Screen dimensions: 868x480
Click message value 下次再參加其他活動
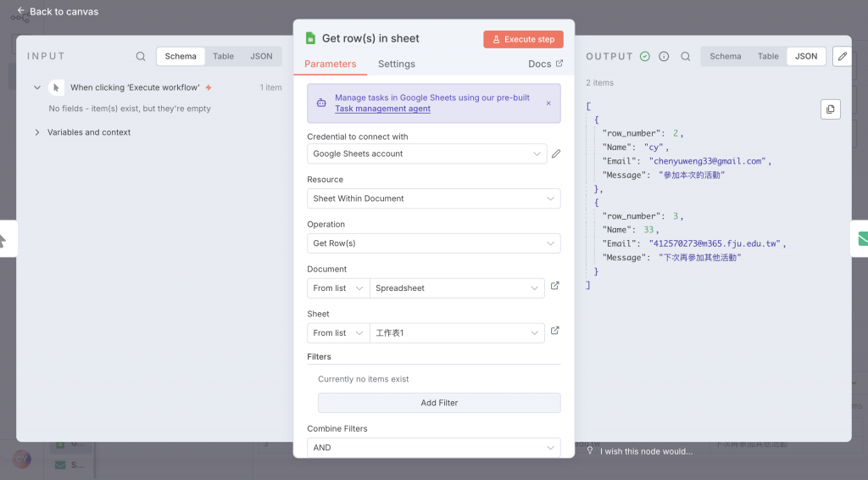click(699, 258)
